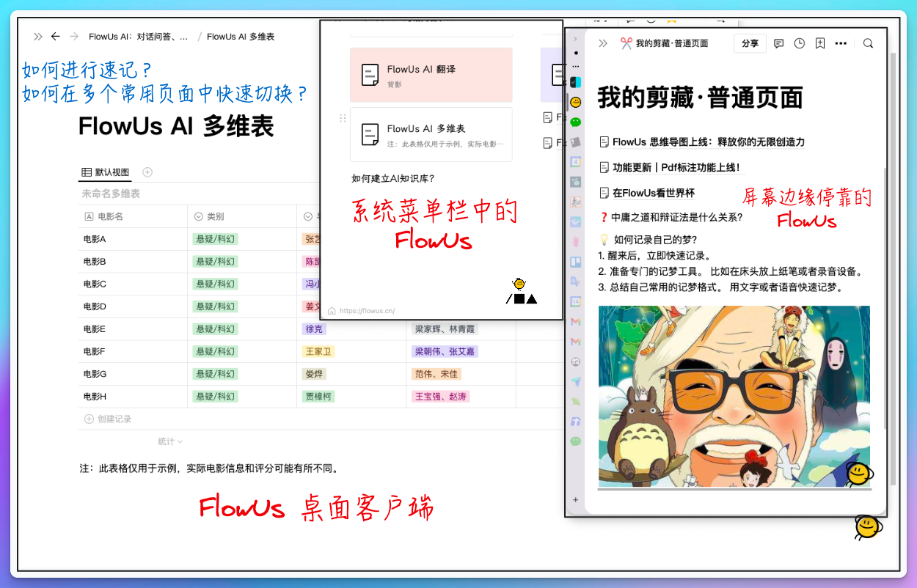Image resolution: width=917 pixels, height=588 pixels.
Task: Open page history via the clock icon
Action: click(799, 43)
